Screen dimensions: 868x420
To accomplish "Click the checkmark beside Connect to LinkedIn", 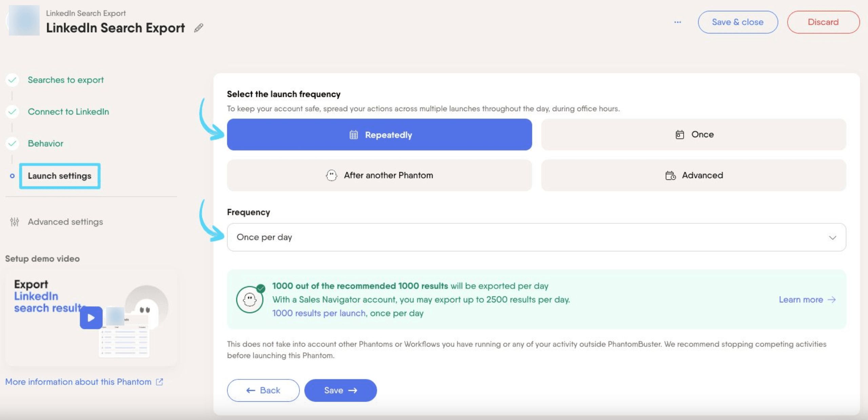I will click(x=12, y=112).
